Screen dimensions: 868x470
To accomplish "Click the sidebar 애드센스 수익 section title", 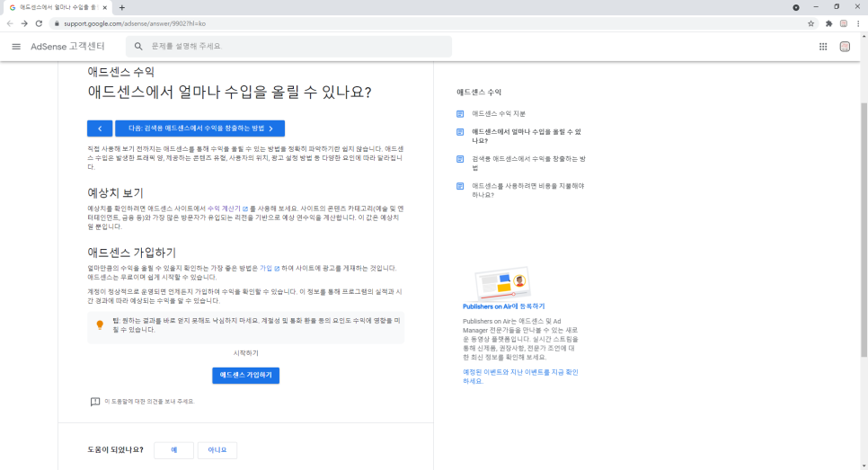I will coord(479,93).
